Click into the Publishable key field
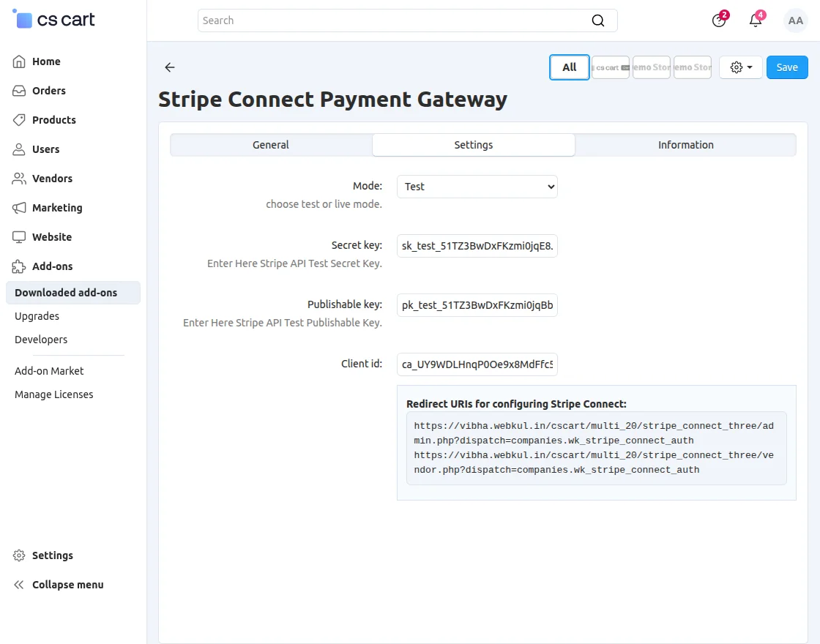 coord(477,305)
